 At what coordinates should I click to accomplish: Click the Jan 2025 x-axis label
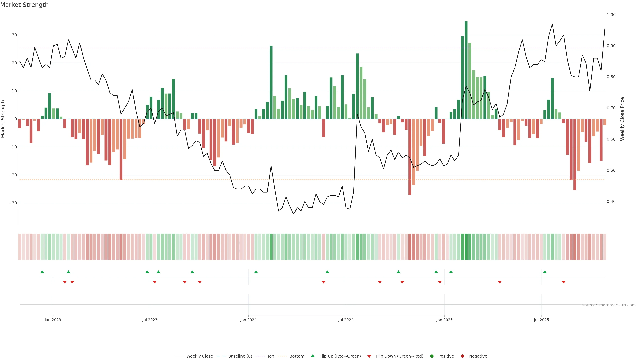tap(444, 320)
